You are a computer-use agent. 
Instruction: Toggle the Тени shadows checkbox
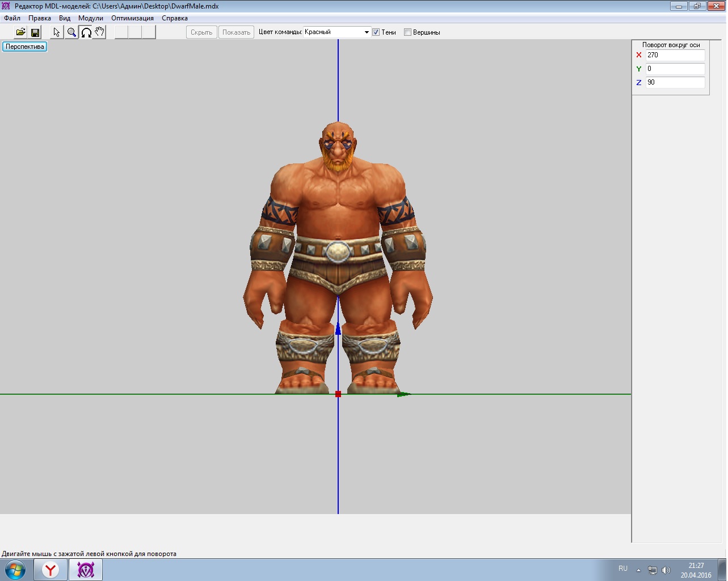[376, 32]
